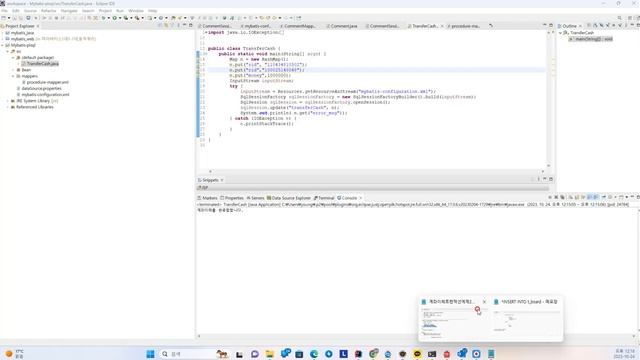This screenshot has height=360, width=640.
Task: Switch to the Markers tab
Action: coord(207,198)
